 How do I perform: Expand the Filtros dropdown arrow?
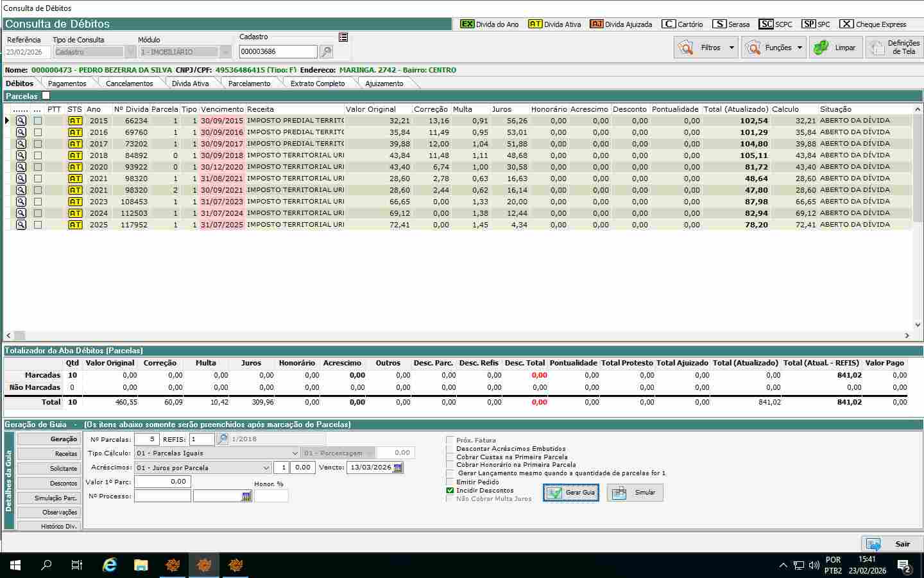click(x=732, y=48)
